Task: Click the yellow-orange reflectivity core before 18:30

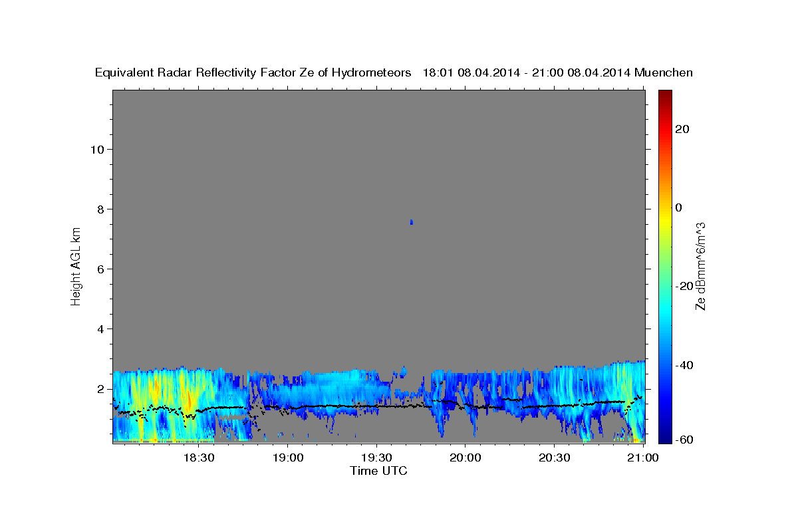Action: point(188,399)
